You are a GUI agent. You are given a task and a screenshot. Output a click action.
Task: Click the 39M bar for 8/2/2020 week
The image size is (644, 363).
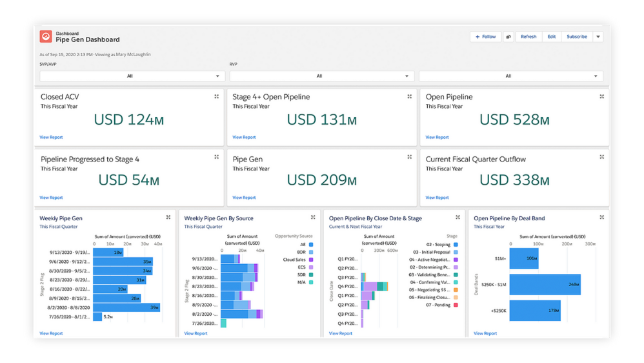(126, 307)
